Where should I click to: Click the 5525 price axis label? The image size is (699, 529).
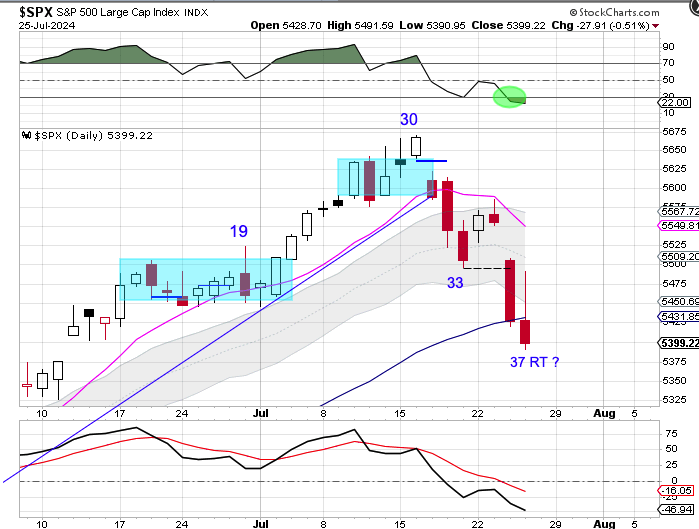point(674,245)
